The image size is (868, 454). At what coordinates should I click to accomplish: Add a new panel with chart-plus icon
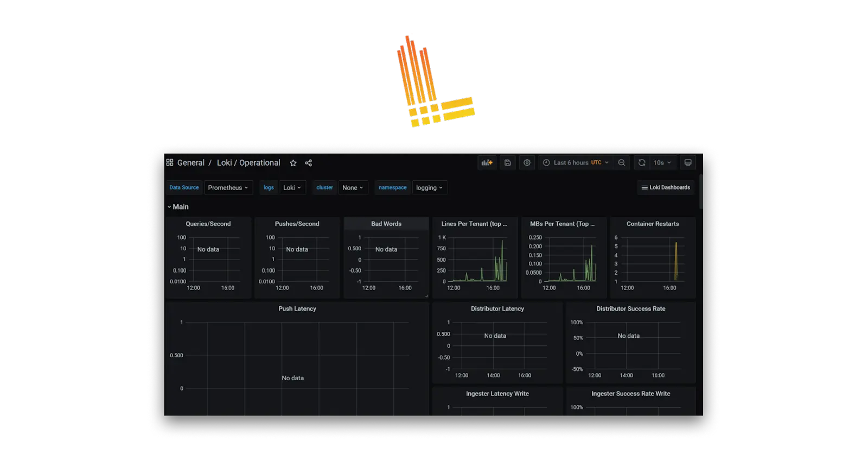coord(487,162)
